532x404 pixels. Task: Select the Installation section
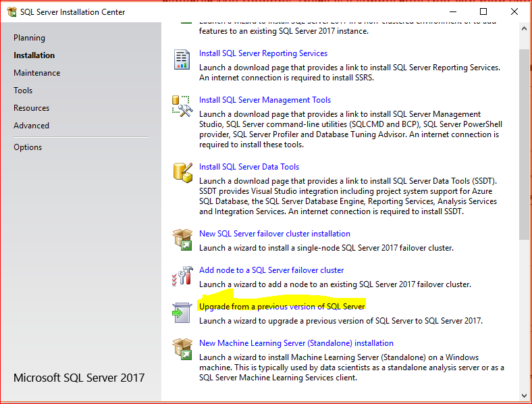point(34,55)
